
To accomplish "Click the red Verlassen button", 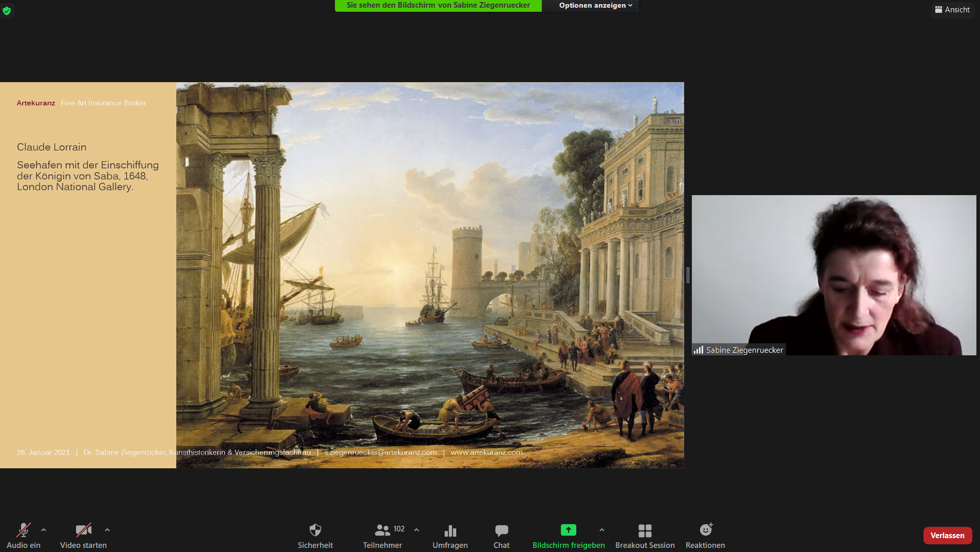I will [948, 535].
